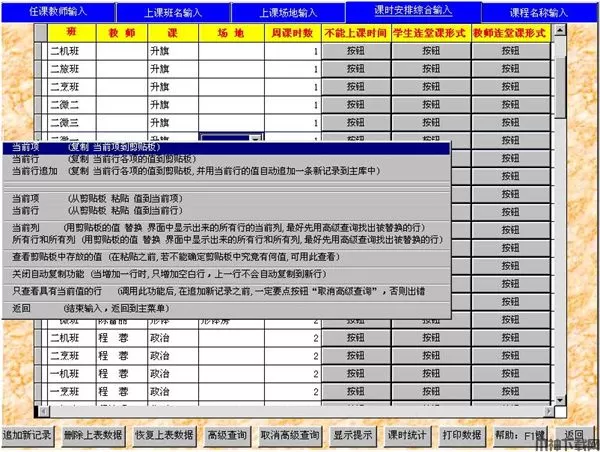Click the 场地 column header
Screen dimensions: 600x452
point(231,33)
